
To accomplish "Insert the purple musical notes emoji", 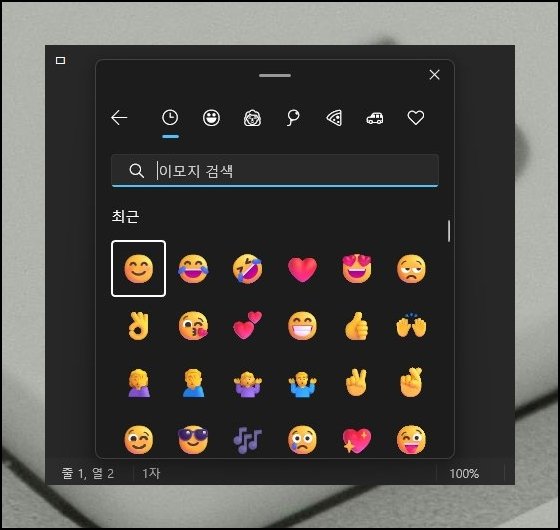I will point(248,440).
